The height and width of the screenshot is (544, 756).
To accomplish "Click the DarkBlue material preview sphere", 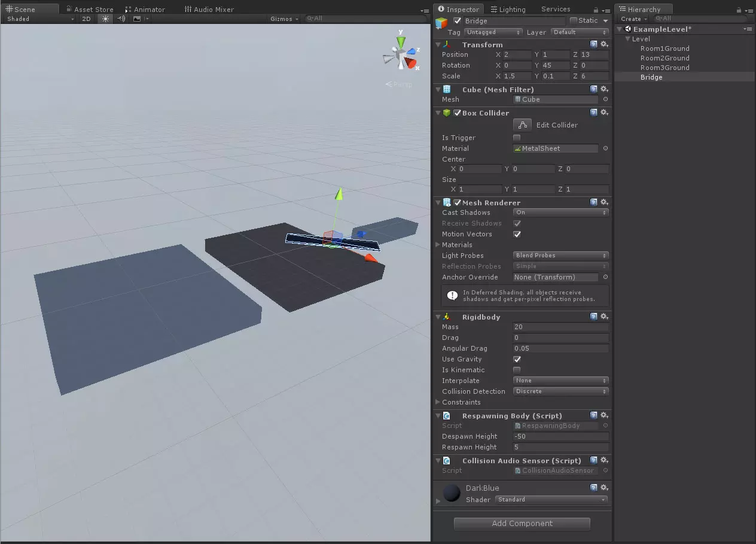I will tap(452, 493).
